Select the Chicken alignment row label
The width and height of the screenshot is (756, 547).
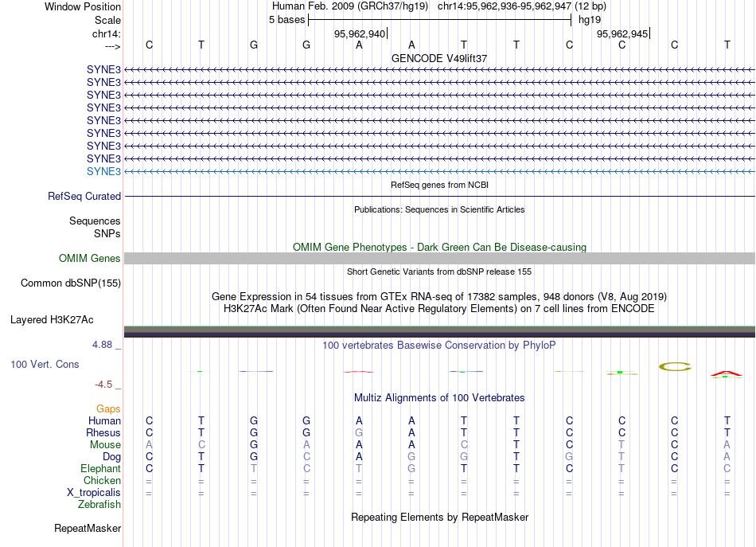[x=102, y=480]
